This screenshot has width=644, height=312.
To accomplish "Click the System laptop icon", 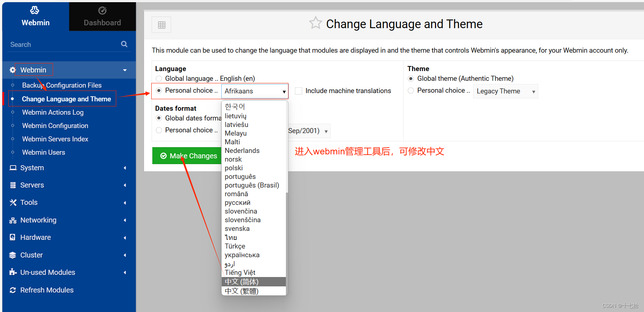I will (x=13, y=168).
